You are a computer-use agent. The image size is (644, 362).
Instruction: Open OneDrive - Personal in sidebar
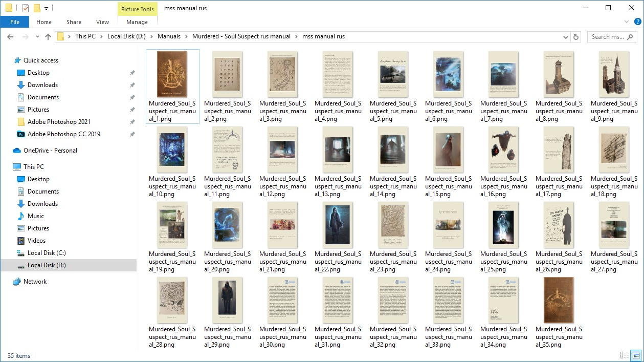coord(50,151)
